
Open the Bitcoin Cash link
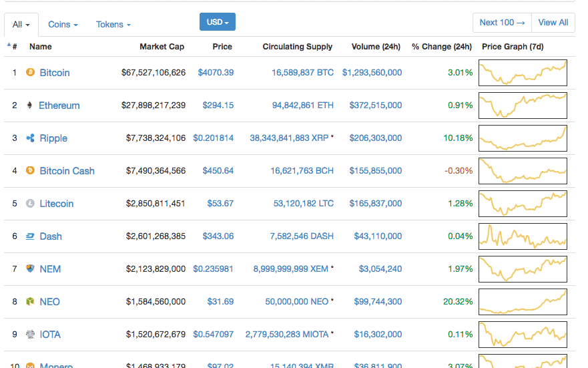click(67, 171)
